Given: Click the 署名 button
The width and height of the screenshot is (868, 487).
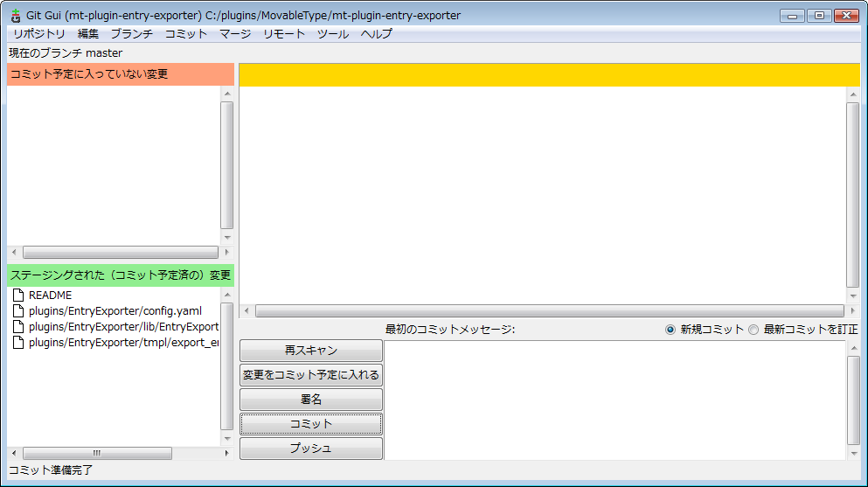Looking at the screenshot, I should coord(311,399).
